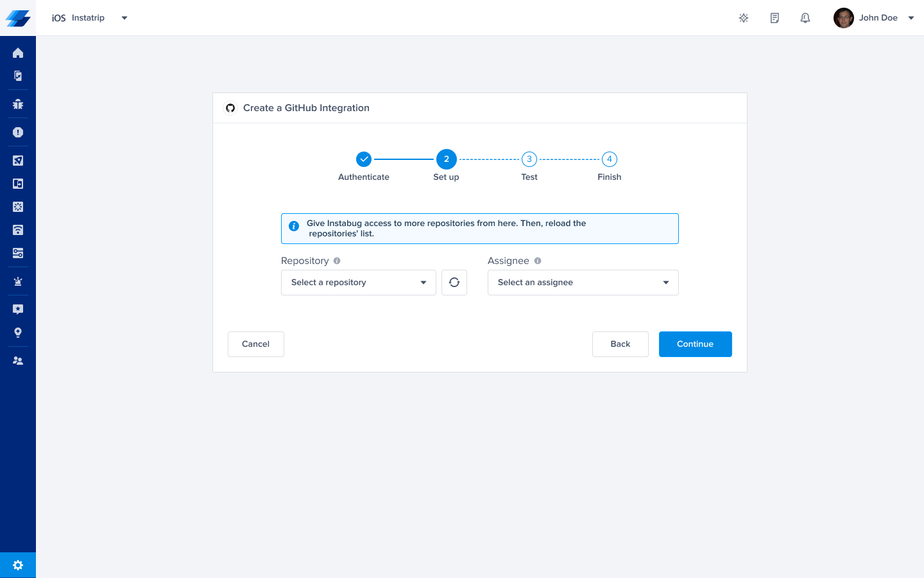Click the sparkle icon in top bar
Image resolution: width=924 pixels, height=578 pixels.
coord(744,18)
